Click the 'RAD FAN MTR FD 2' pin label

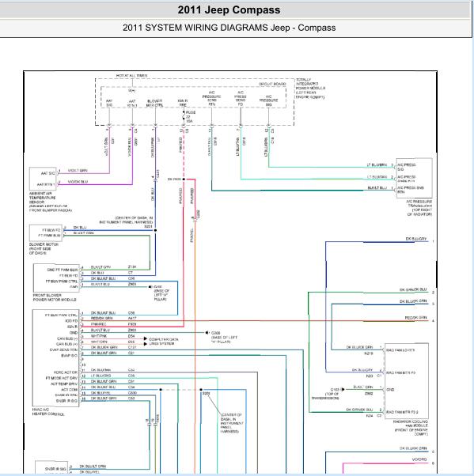pos(402,412)
